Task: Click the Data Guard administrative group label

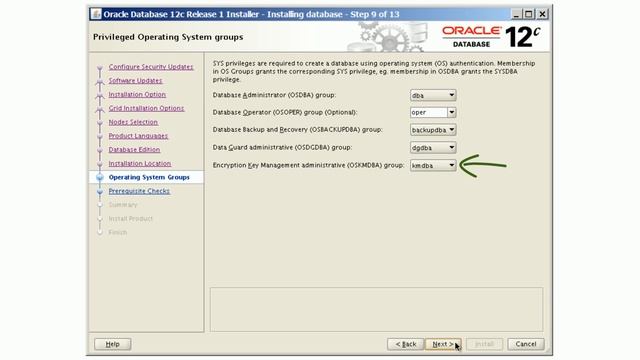Action: (x=282, y=147)
